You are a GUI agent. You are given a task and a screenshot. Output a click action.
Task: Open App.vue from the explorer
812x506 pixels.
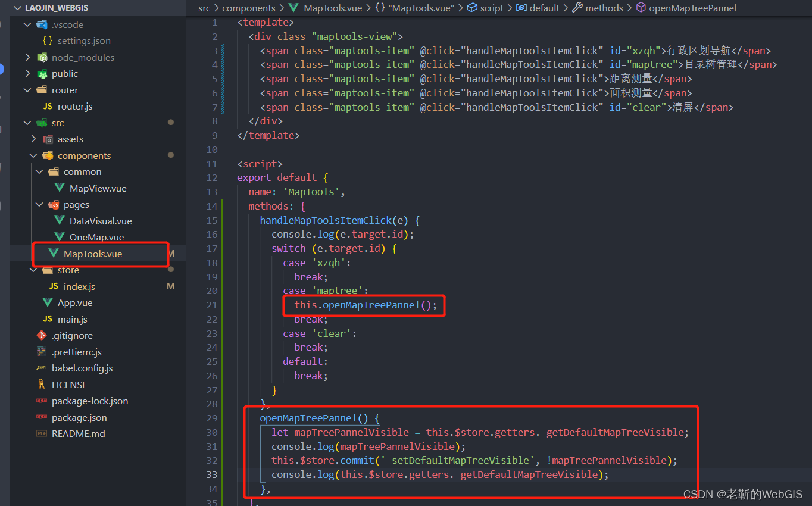click(x=75, y=303)
